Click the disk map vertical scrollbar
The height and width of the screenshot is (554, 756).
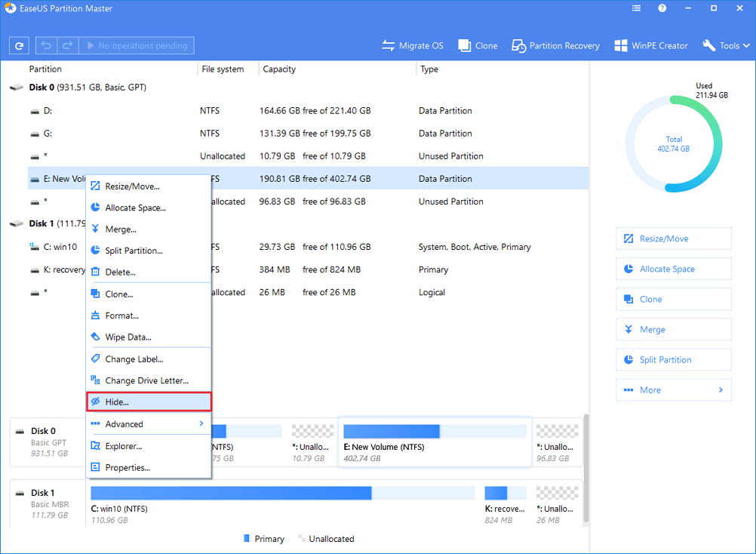[x=585, y=468]
